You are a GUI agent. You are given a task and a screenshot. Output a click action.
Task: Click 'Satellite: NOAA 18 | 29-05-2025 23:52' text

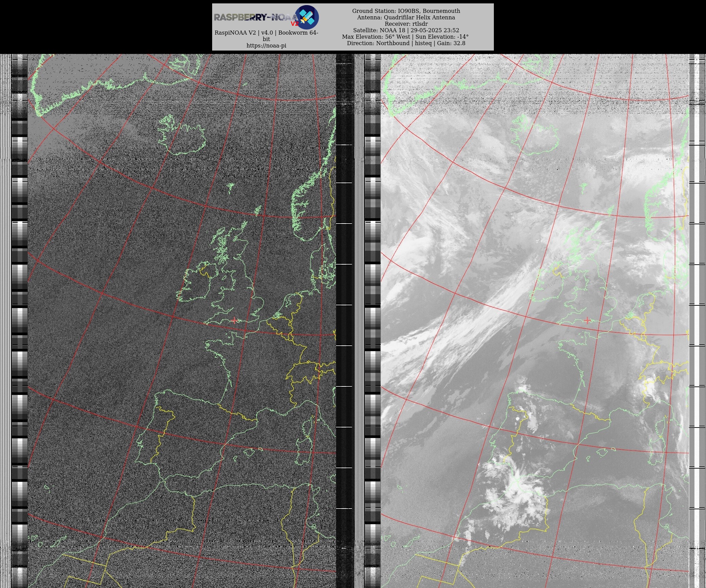[406, 30]
